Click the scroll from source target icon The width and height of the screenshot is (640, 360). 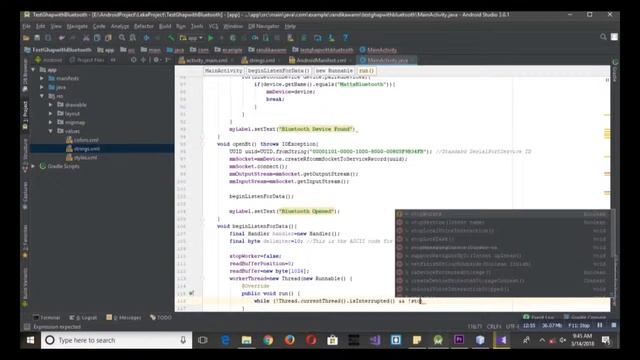pyautogui.click(x=133, y=60)
